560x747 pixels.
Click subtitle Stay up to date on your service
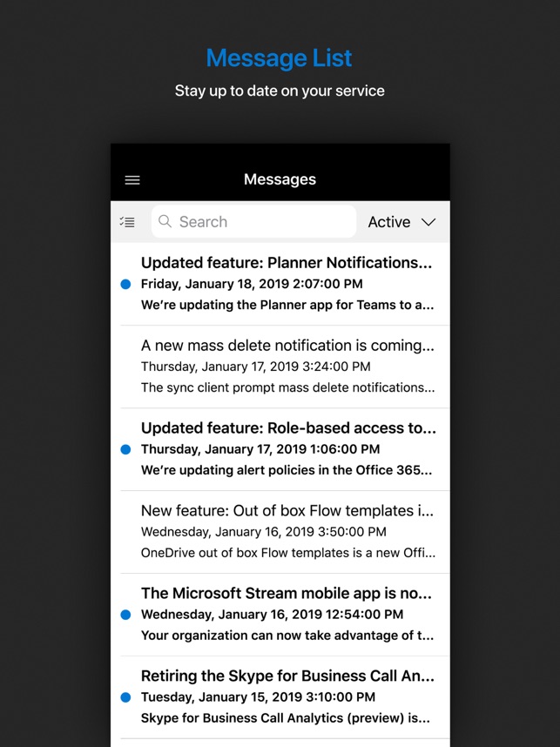(x=280, y=91)
